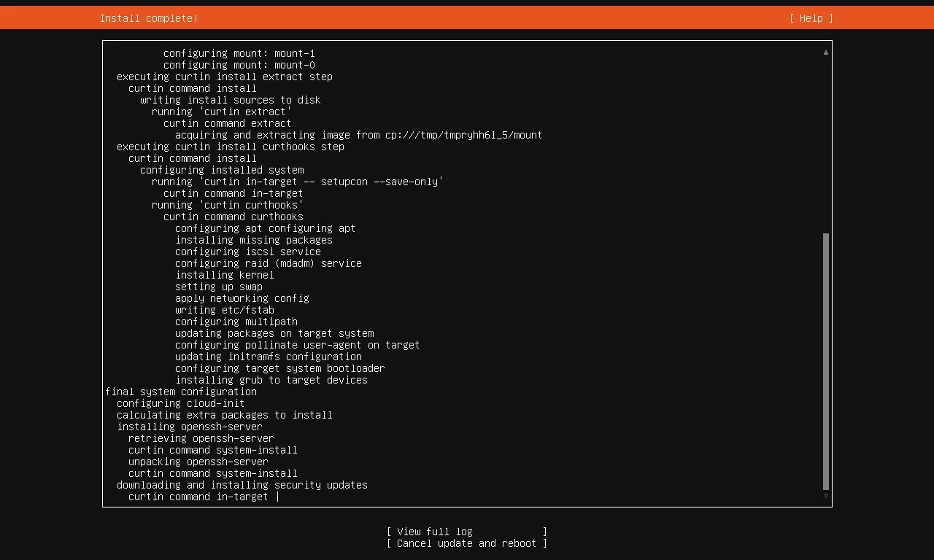Select the 'installing kernel' log line
This screenshot has width=934, height=560.
click(x=225, y=275)
